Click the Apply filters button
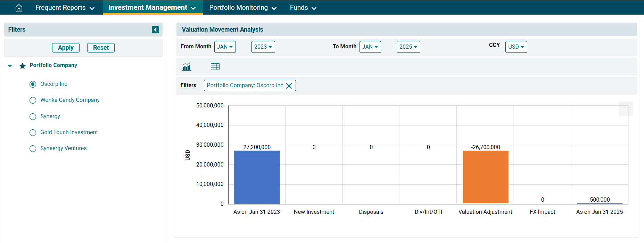This screenshot has height=243, width=644. (x=66, y=48)
